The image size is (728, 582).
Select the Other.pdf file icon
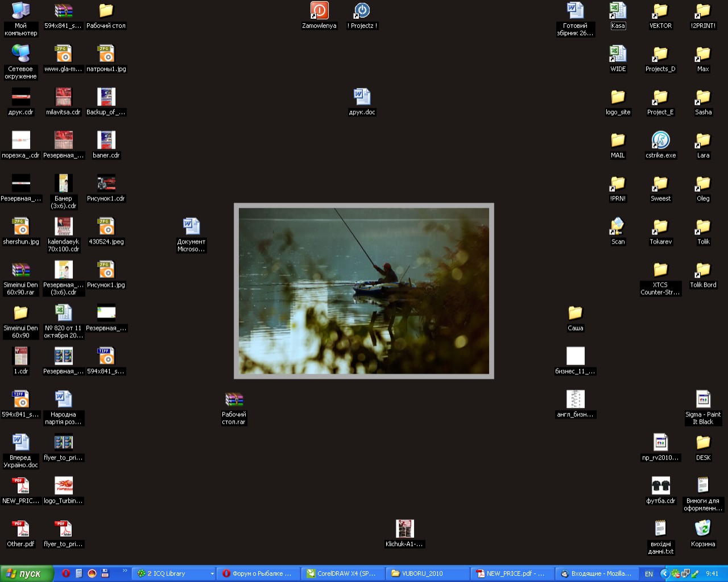pyautogui.click(x=21, y=529)
